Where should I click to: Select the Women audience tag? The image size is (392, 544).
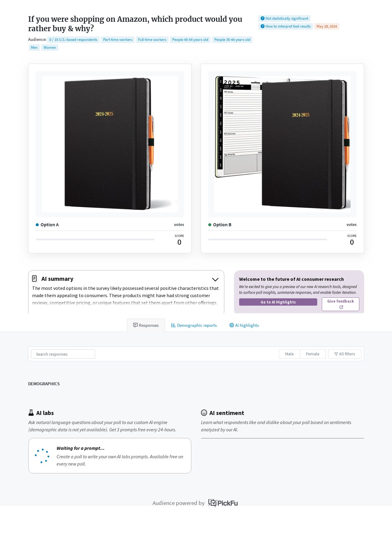[50, 48]
